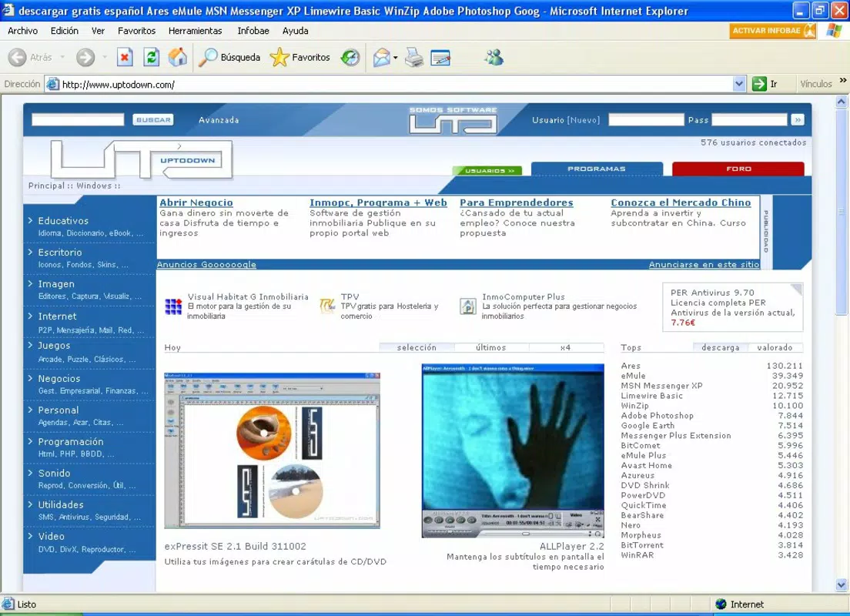
Task: Open Abrir Negocio ad link
Action: (x=196, y=203)
